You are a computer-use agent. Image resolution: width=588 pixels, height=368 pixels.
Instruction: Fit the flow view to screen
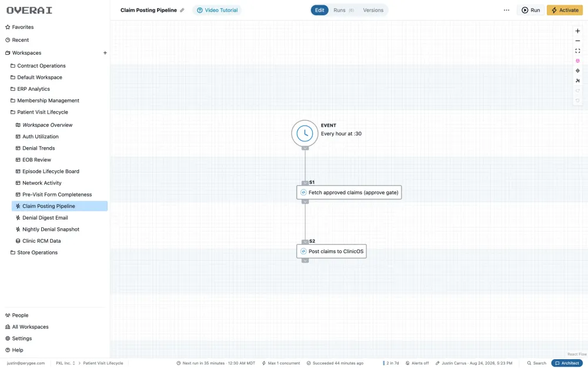click(x=577, y=51)
